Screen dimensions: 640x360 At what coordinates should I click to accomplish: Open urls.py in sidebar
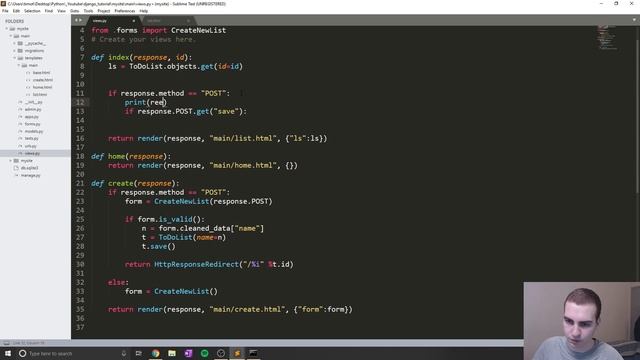[31, 146]
